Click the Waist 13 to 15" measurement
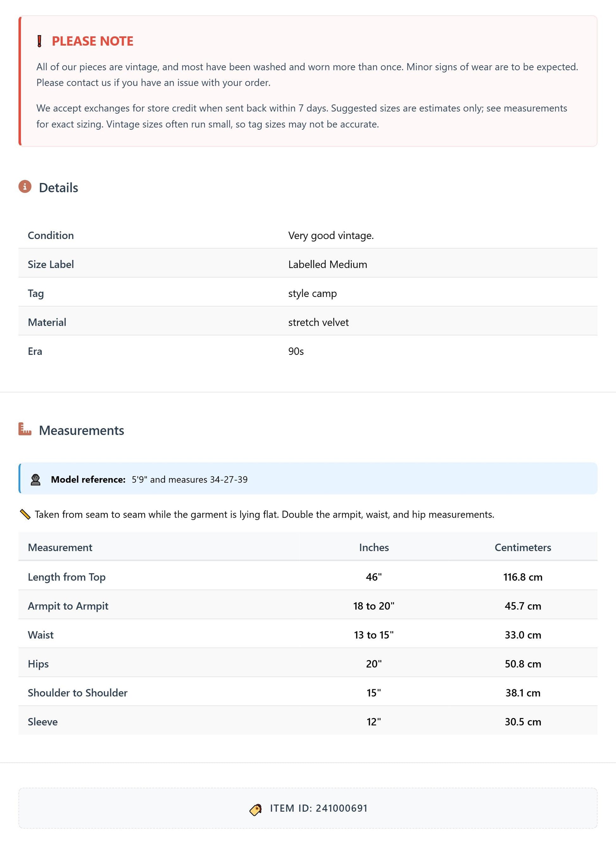The height and width of the screenshot is (844, 616). 374,635
